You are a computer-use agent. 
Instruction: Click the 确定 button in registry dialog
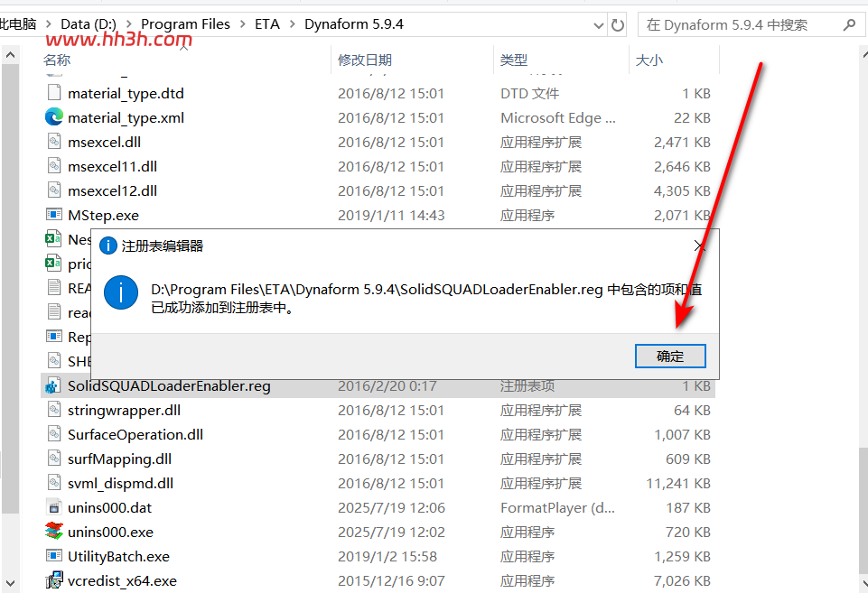click(670, 356)
